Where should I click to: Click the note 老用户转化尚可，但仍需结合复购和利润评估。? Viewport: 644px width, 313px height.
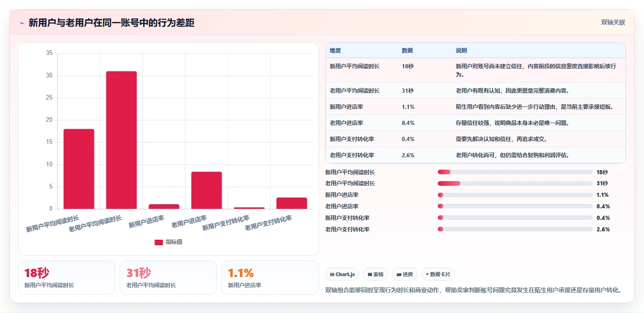click(512, 155)
